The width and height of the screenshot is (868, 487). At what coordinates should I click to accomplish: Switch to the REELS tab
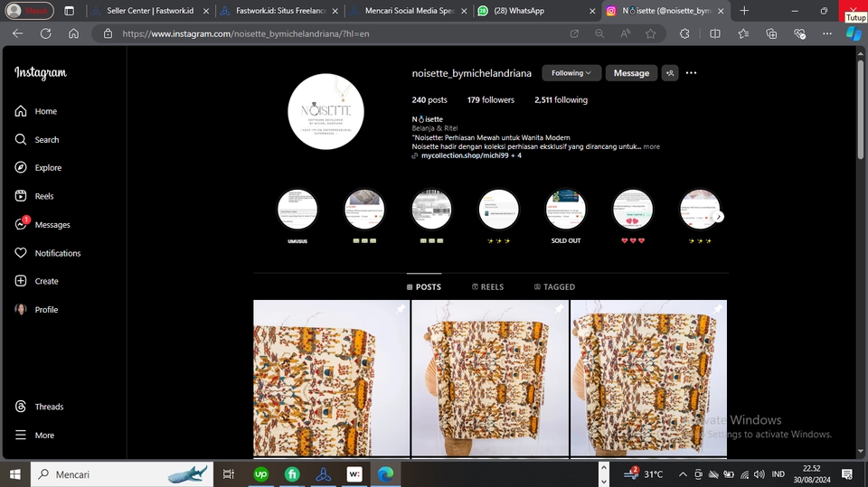(487, 286)
